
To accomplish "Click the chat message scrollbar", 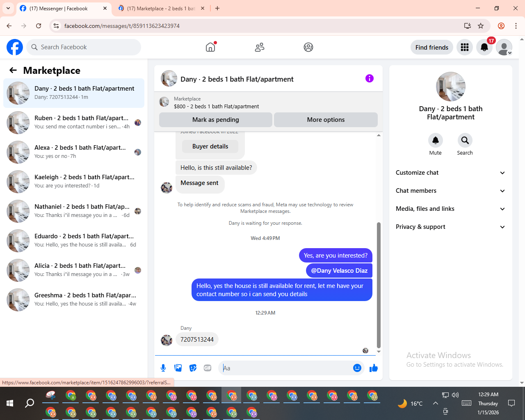I will click(379, 285).
